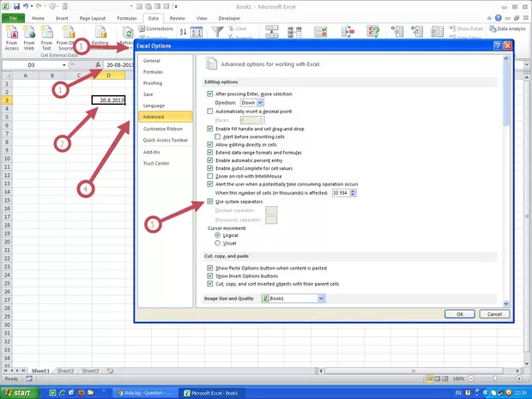This screenshot has height=399, width=532.
Task: Click the Excel Options dialog help button
Action: (x=498, y=45)
